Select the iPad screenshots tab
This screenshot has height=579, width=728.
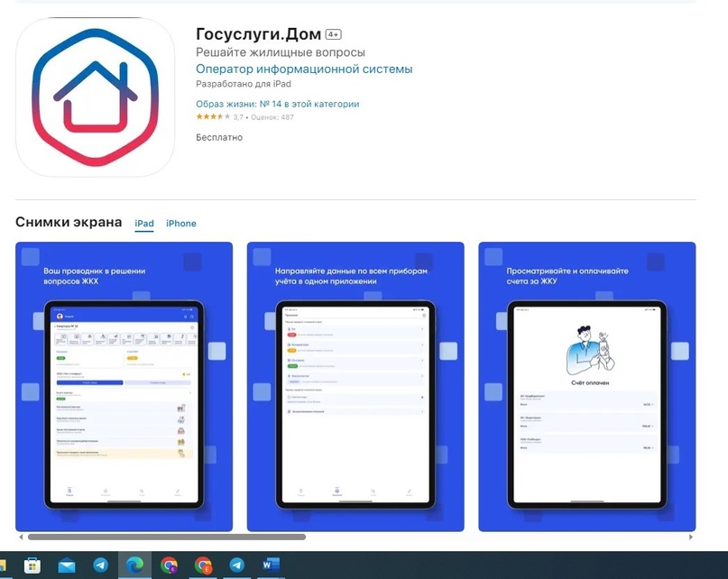click(144, 224)
